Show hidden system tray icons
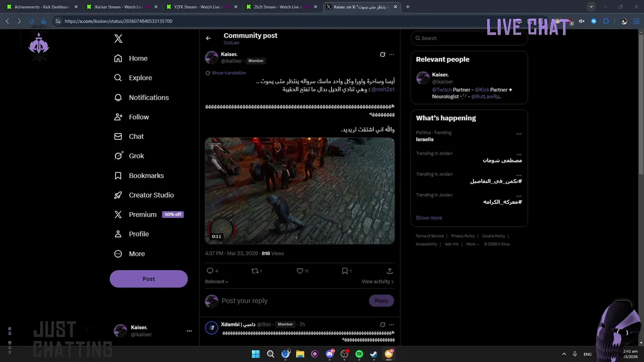Viewport: 644px width, 362px height. coord(564,354)
